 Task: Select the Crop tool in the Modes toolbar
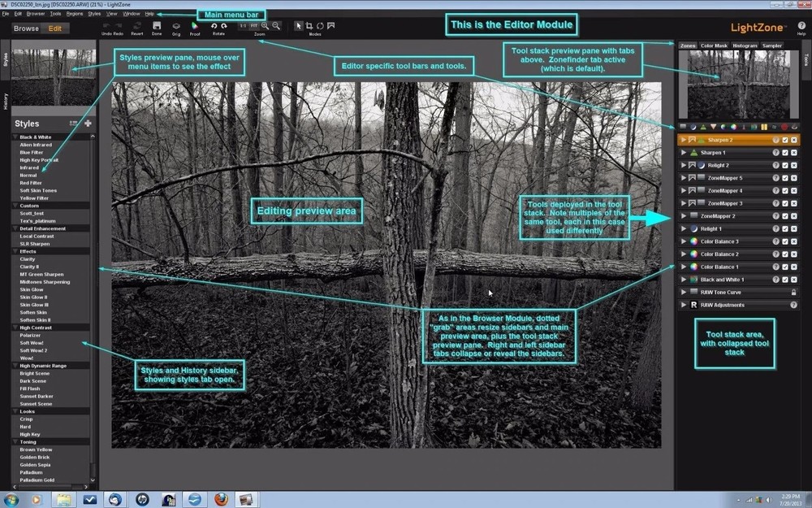[309, 25]
